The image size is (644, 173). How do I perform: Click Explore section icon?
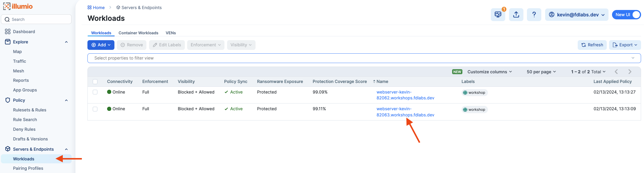(x=8, y=42)
